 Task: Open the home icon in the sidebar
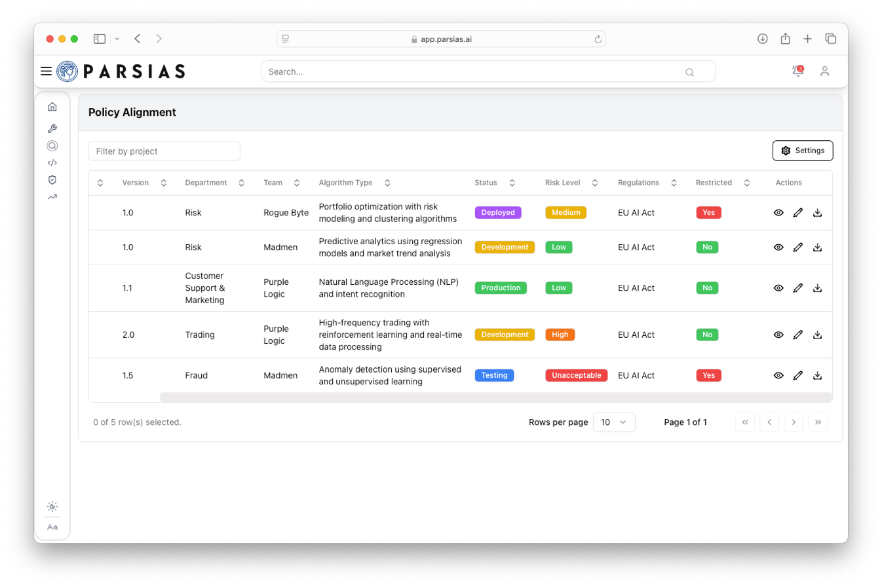52,107
